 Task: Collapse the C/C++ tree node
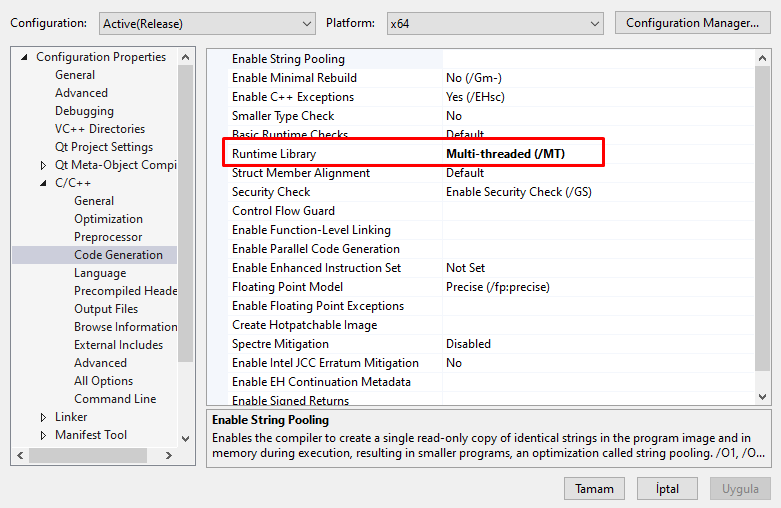coord(43,183)
